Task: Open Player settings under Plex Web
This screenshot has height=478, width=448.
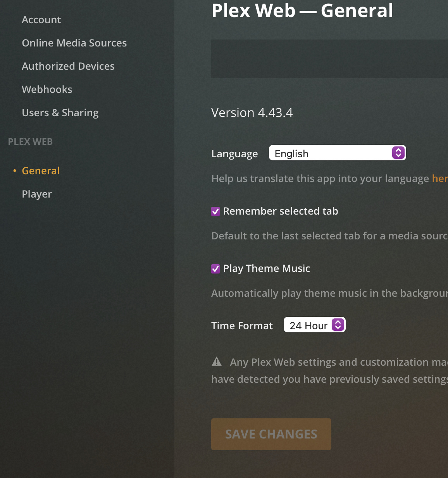Action: 37,194
